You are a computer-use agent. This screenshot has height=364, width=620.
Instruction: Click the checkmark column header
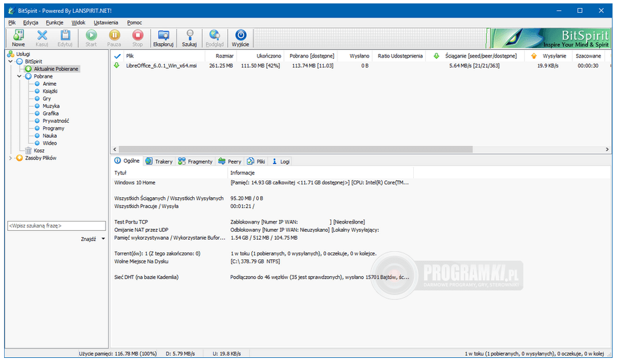[117, 56]
